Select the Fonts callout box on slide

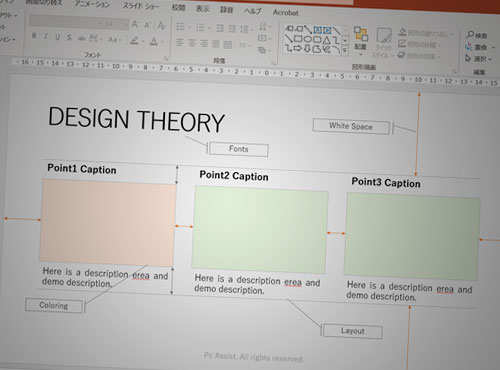(x=239, y=149)
